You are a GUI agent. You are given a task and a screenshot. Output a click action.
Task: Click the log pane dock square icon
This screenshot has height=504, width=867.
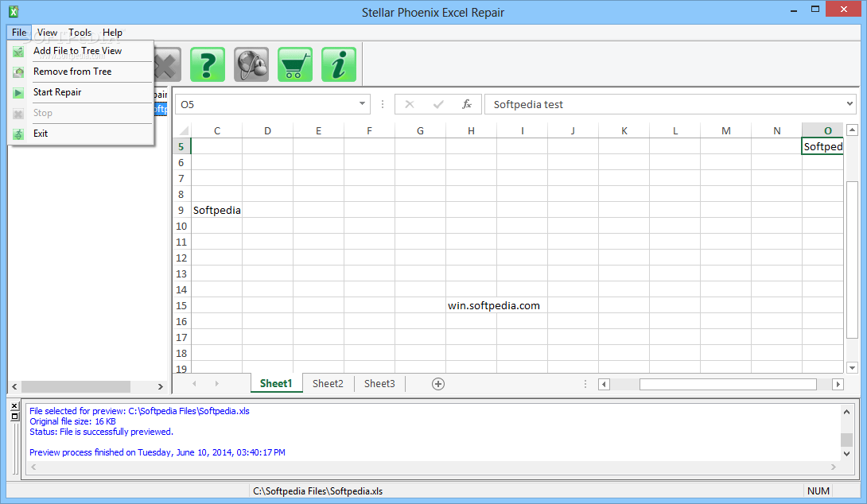pyautogui.click(x=15, y=417)
